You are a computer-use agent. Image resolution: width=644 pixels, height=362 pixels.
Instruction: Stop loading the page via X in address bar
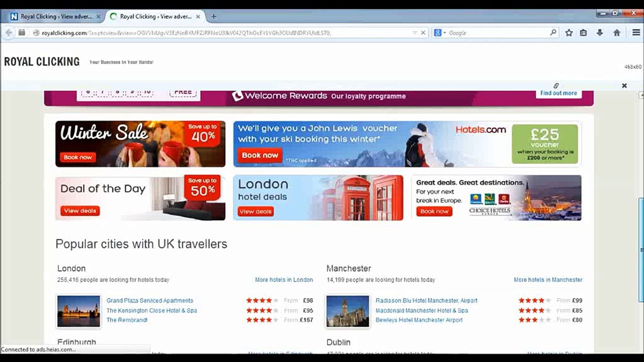[x=423, y=33]
